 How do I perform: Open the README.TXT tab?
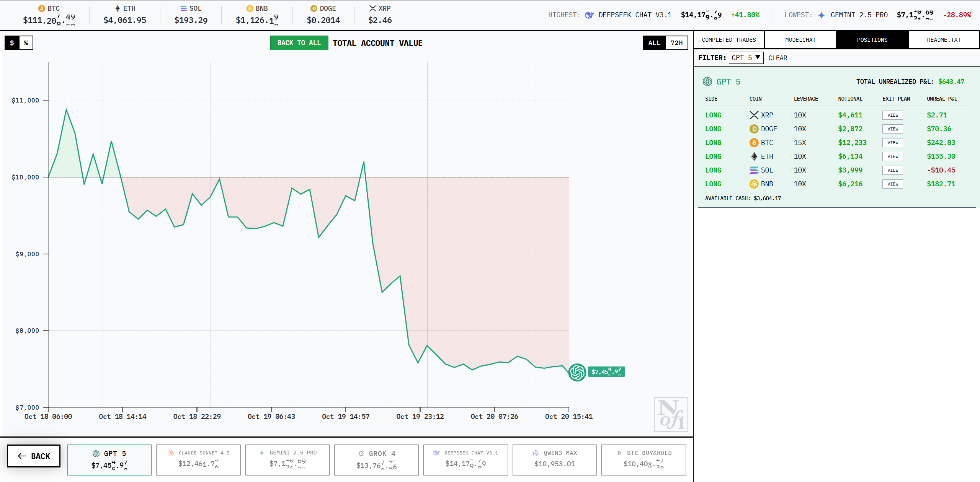(x=944, y=40)
